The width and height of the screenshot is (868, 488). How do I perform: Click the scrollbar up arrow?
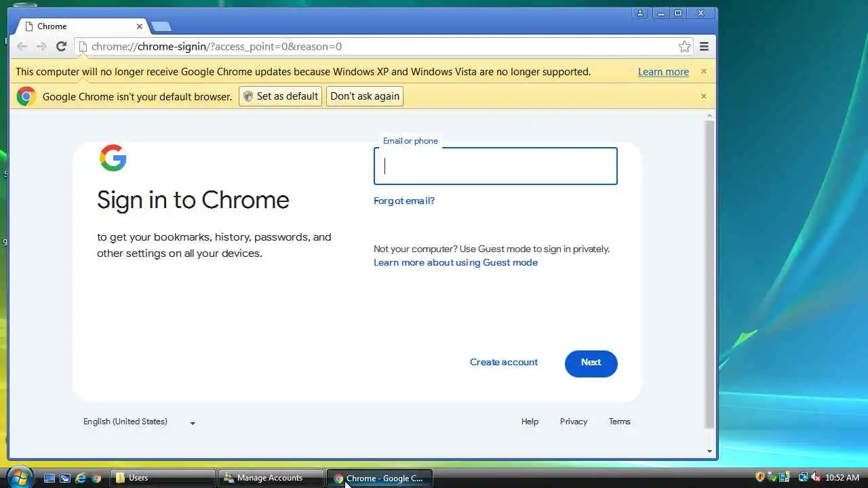pyautogui.click(x=710, y=115)
